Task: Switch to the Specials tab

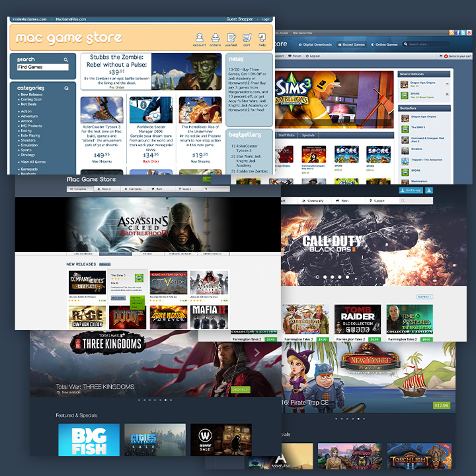Action: 309,134
